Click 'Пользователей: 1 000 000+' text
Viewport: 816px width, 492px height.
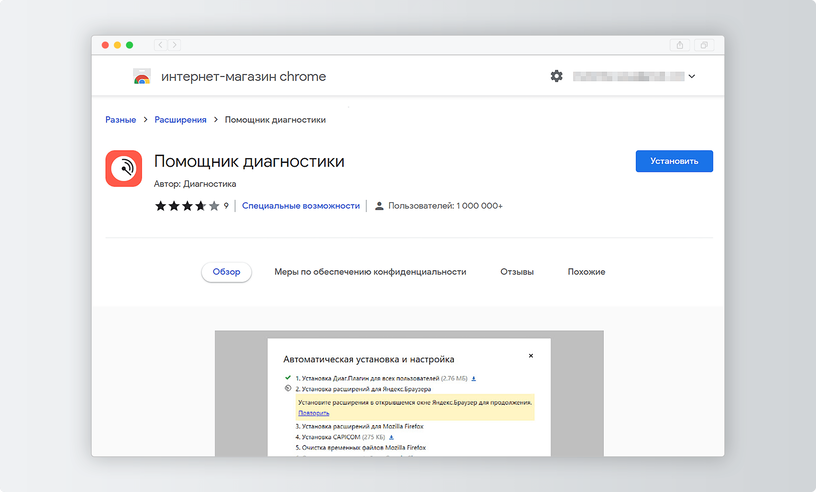[445, 206]
